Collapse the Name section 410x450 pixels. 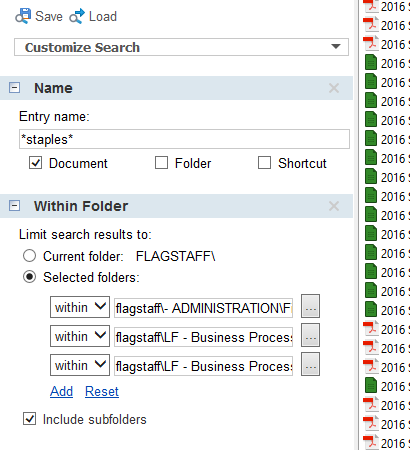click(x=14, y=88)
